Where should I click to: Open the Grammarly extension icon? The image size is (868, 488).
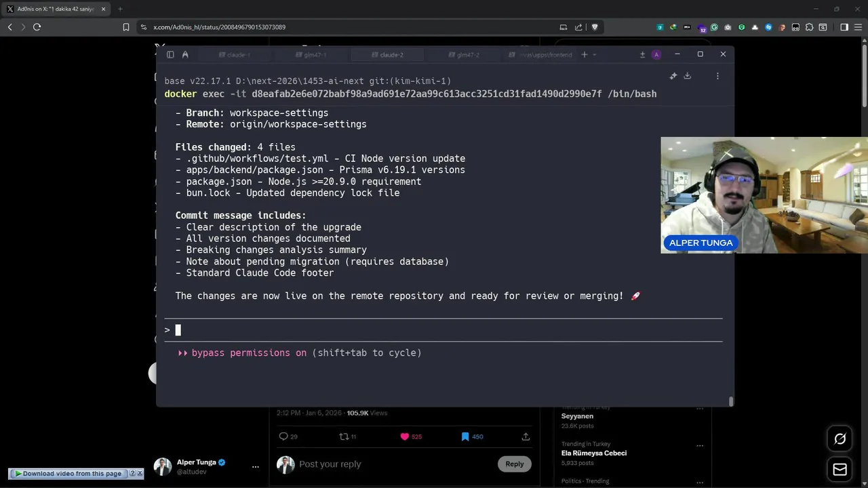coord(714,27)
